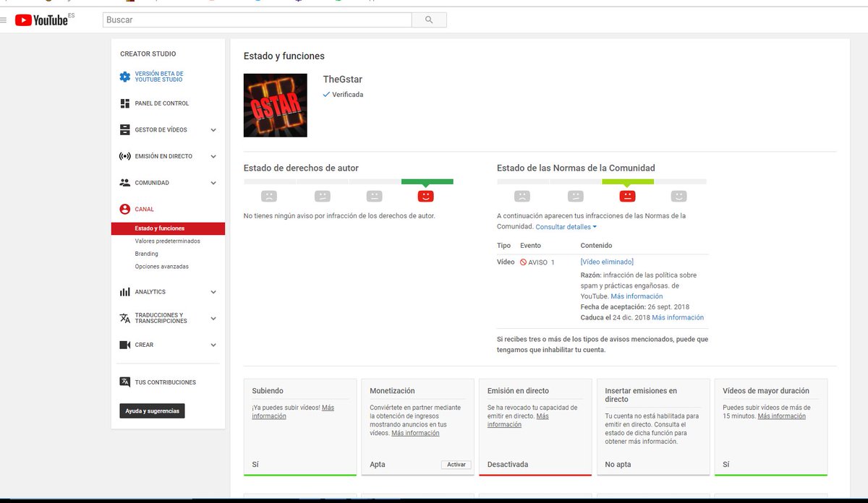Expand Gestor de vídeos submenu chevron

(x=213, y=130)
